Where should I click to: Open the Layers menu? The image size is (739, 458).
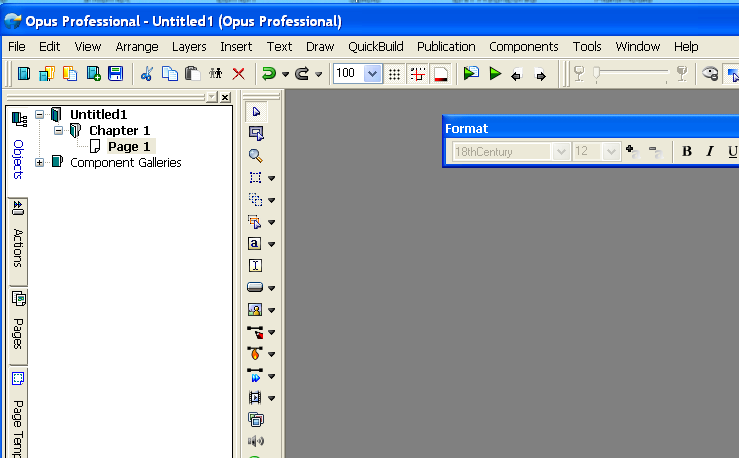pos(189,47)
